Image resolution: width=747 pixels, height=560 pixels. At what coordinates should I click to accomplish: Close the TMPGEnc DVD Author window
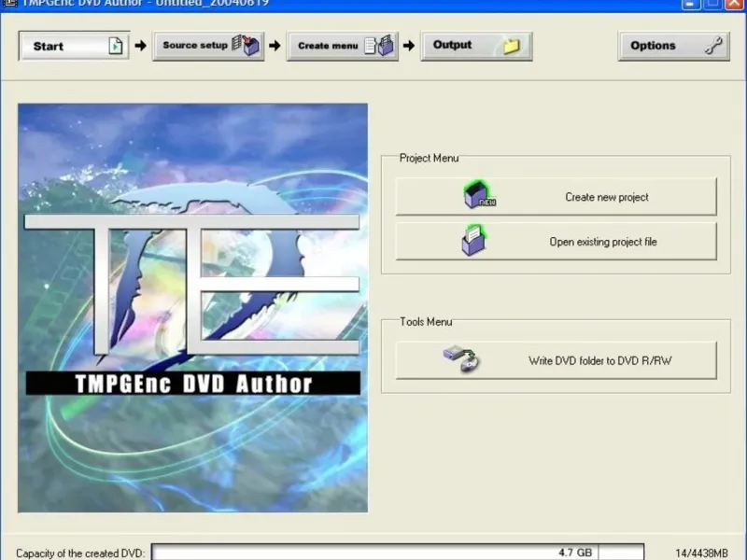point(735,4)
